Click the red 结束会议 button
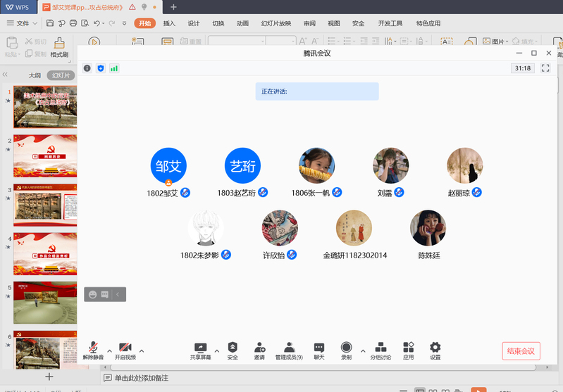Screen dimensions: 563x392 521,351
